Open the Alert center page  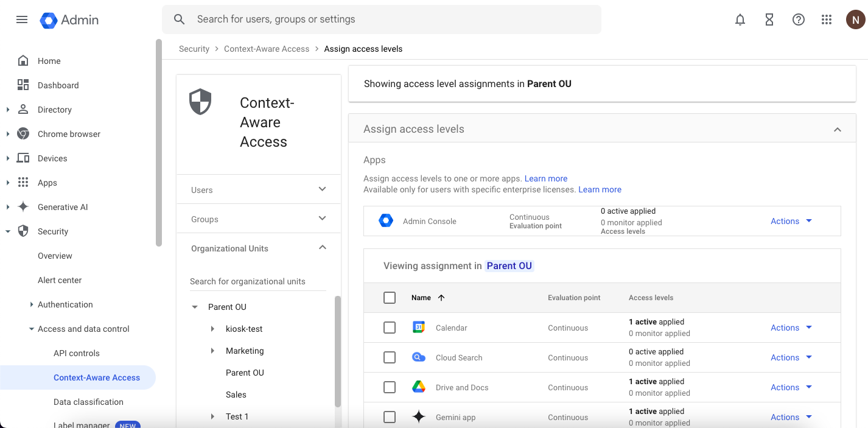pos(60,280)
